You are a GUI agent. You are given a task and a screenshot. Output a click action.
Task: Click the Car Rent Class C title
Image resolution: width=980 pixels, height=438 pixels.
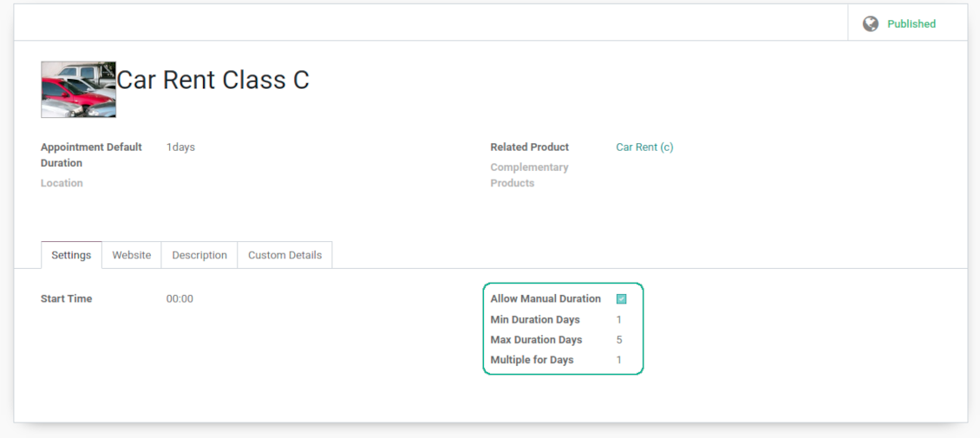(213, 80)
